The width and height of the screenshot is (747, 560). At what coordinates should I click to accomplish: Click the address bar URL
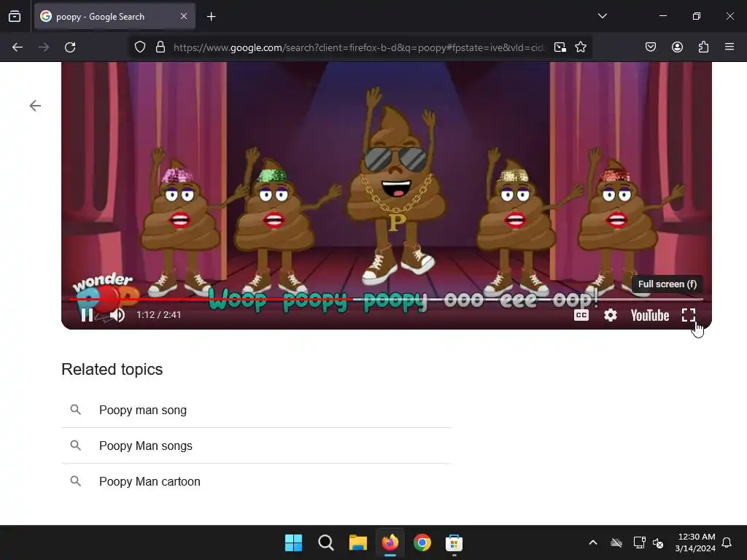click(359, 47)
